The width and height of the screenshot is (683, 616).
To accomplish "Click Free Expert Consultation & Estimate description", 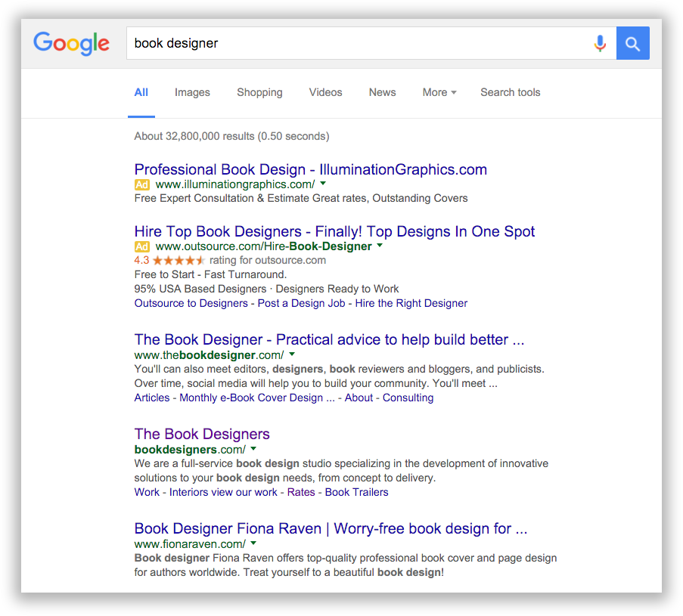I will (x=301, y=199).
